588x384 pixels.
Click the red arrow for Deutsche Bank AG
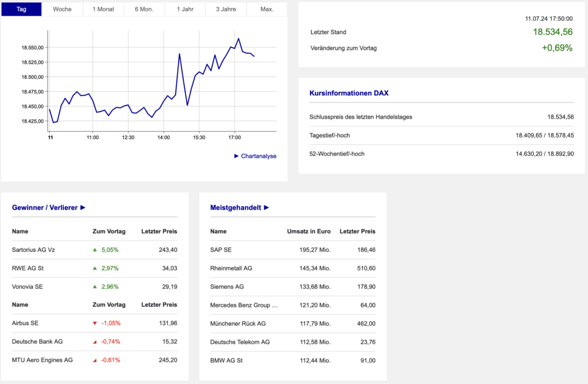[x=95, y=342]
